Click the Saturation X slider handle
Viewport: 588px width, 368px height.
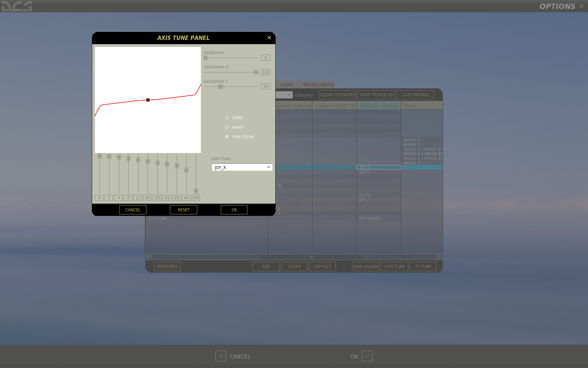pos(256,72)
